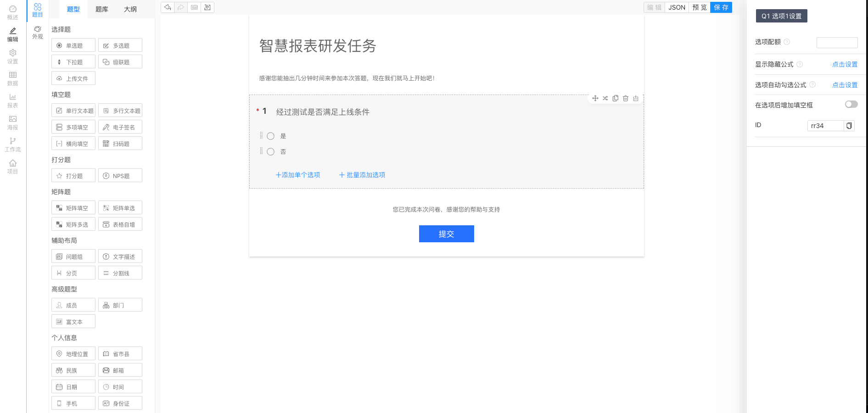The height and width of the screenshot is (413, 868).
Task: Click the 保存 button
Action: 721,7
